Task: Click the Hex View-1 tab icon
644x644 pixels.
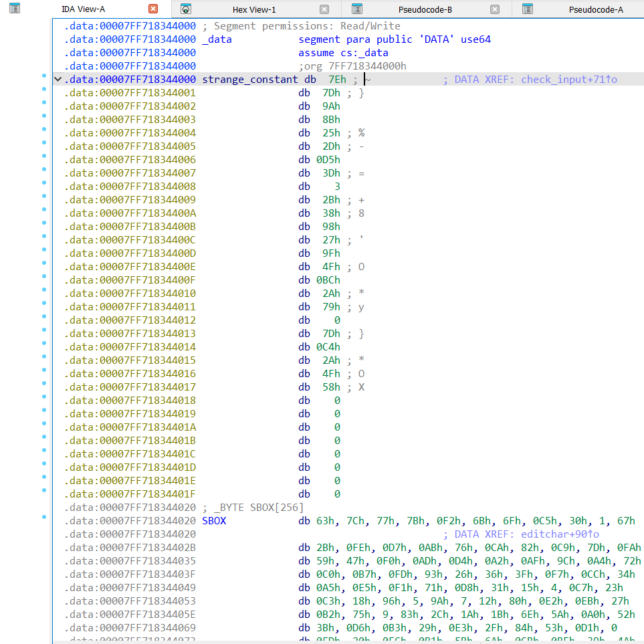Action: [x=186, y=9]
